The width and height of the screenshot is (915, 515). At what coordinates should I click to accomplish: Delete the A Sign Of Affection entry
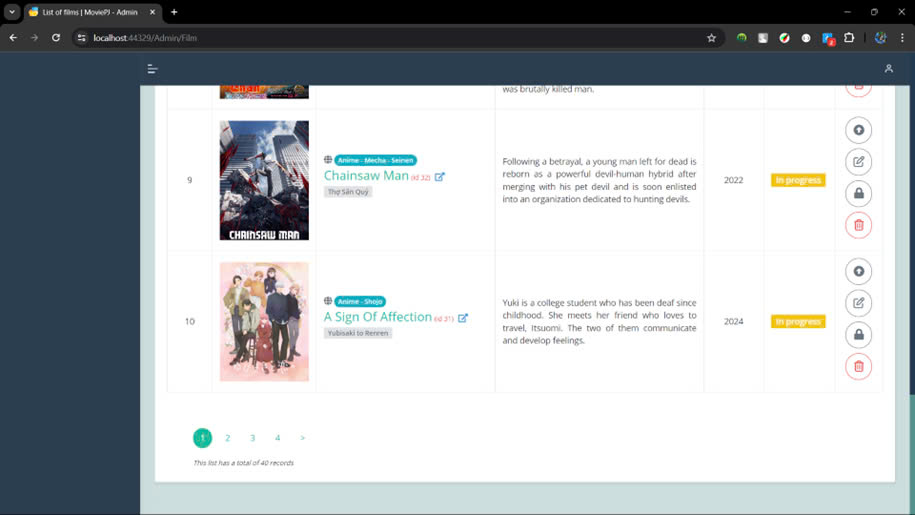[x=858, y=366]
